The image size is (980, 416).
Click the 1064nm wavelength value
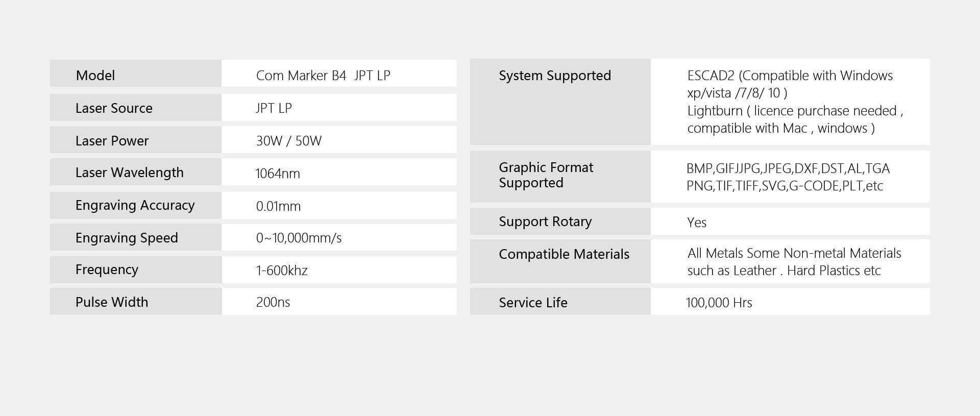[278, 174]
